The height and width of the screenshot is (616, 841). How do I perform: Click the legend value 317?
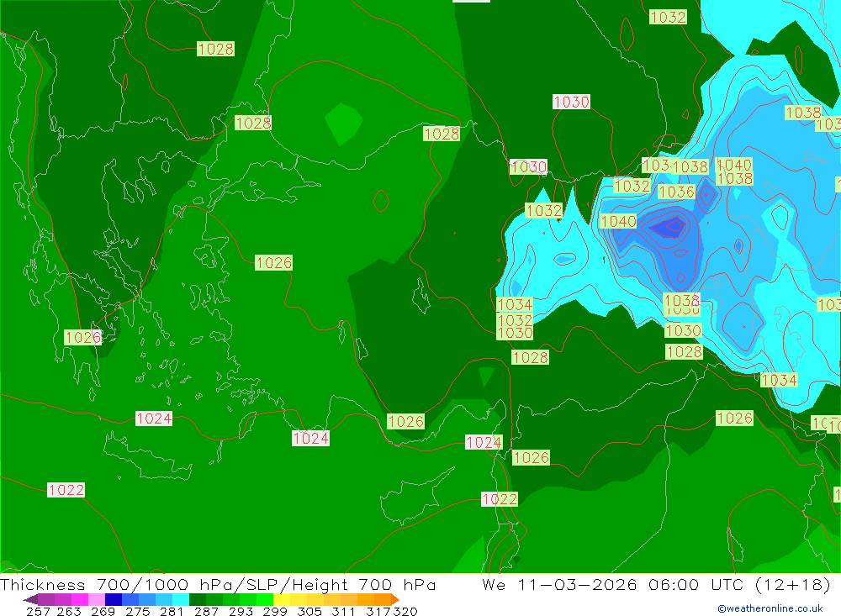click(378, 611)
